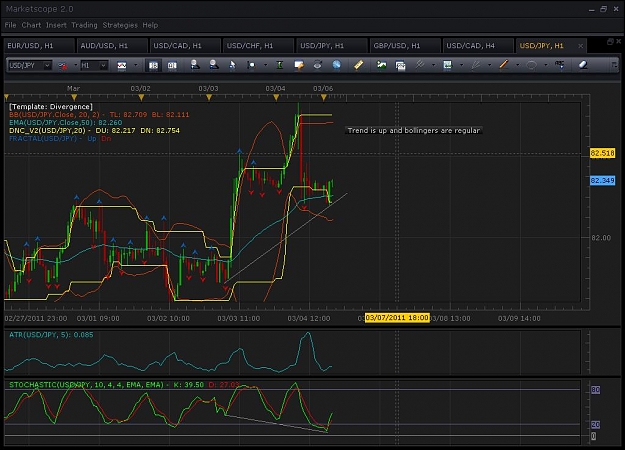The image size is (625, 450).
Task: Open dropdown arrow beside crosshair icon
Action: (x=265, y=65)
